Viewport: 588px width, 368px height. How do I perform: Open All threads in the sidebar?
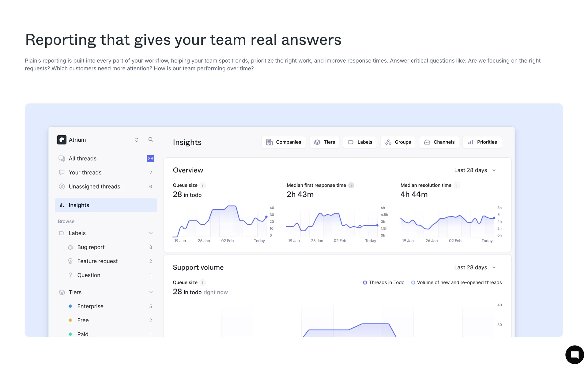[83, 159]
